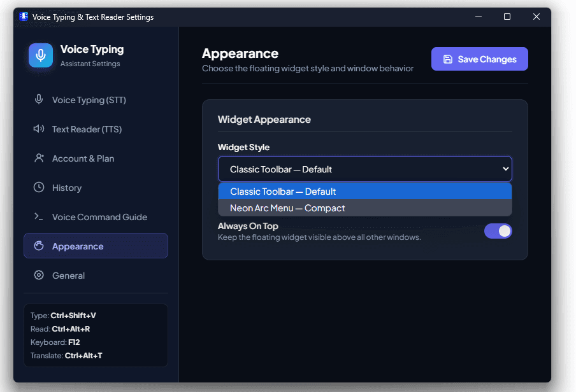Click the Type: Ctrl+Shift+V shortcut text
576x392 pixels.
click(x=63, y=315)
